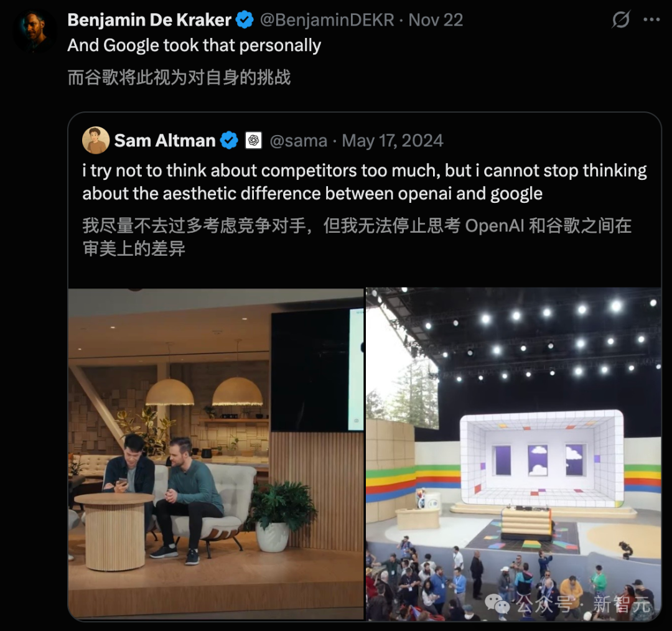The image size is (672, 631).
Task: Click Benjamin De Kraker's blue verified badge
Action: [x=245, y=20]
